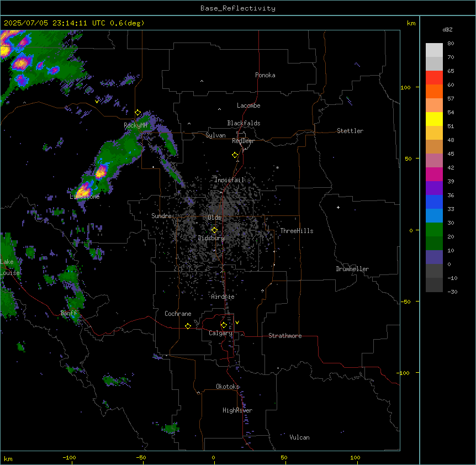Pick the yellow 51-54 dBZ legend swatch
Image resolution: width=476 pixels, height=465 pixels.
[x=434, y=119]
